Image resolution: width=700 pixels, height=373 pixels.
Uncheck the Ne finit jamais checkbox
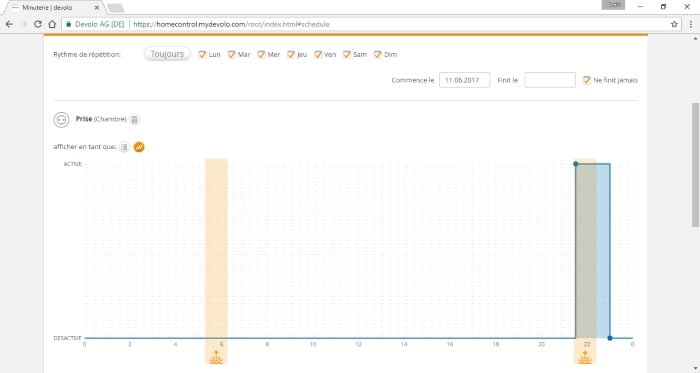(587, 80)
